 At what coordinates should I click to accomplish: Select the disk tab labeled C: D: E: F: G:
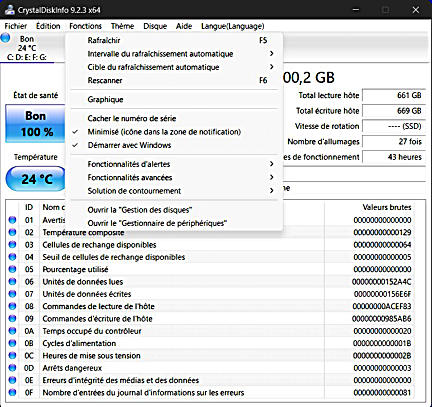27,48
